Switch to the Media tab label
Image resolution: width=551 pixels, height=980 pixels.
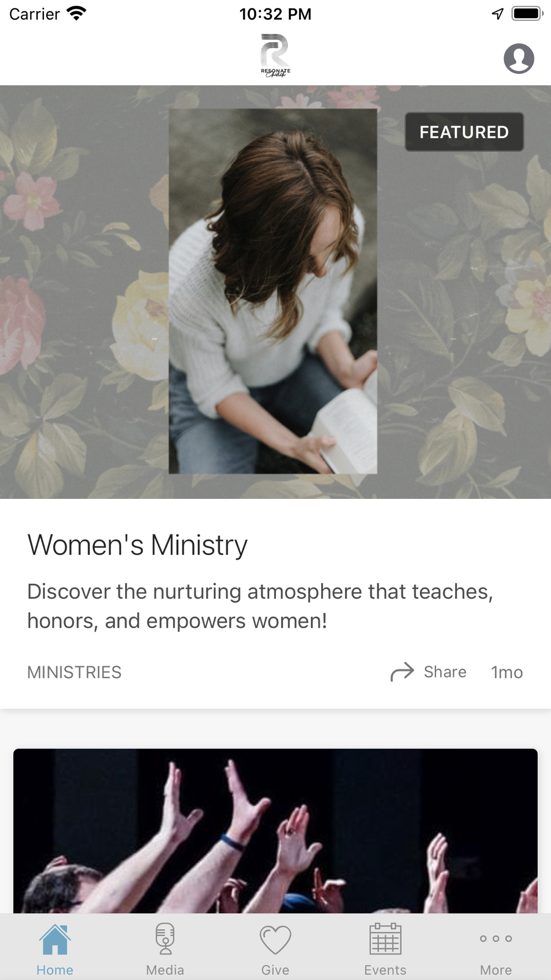point(165,970)
